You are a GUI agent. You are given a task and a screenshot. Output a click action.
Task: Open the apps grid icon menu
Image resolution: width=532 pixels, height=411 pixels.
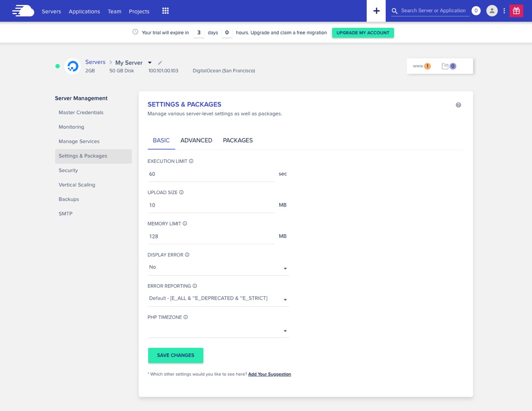[165, 11]
